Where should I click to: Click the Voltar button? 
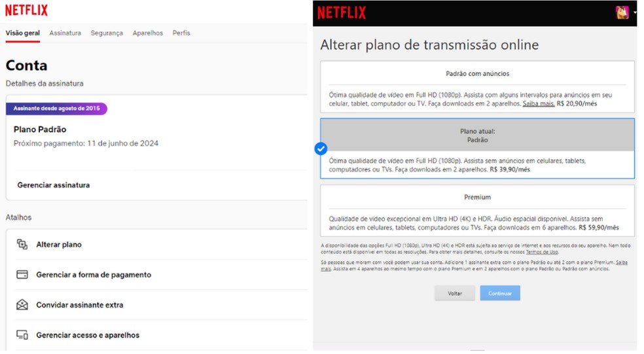point(455,293)
